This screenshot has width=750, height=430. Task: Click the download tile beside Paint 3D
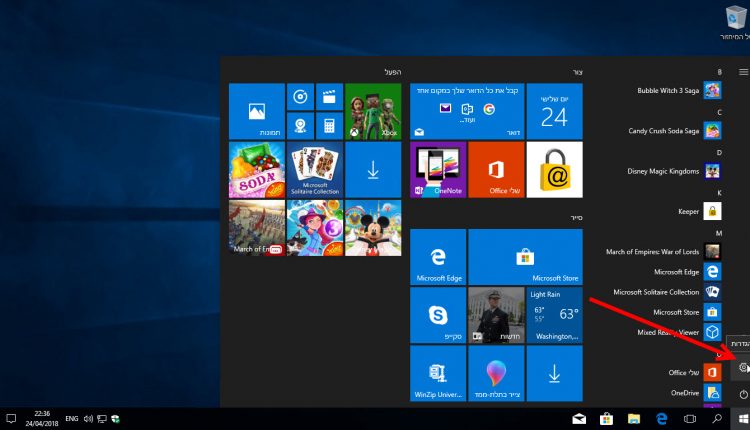[x=555, y=374]
